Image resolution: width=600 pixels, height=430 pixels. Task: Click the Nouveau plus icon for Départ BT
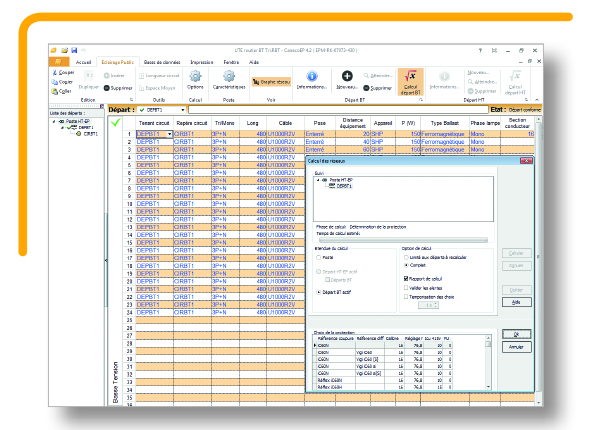tap(347, 76)
